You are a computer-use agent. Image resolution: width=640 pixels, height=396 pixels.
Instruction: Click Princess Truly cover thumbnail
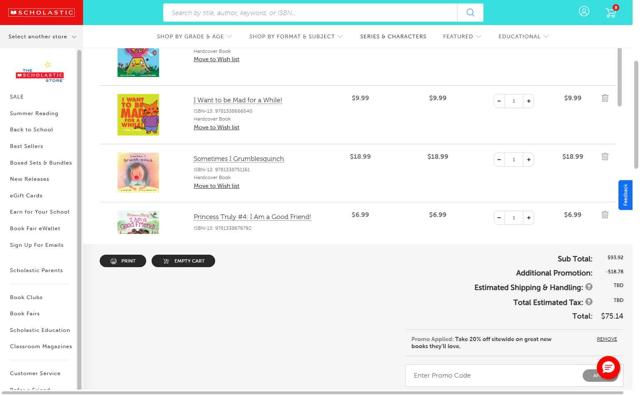coord(138,222)
